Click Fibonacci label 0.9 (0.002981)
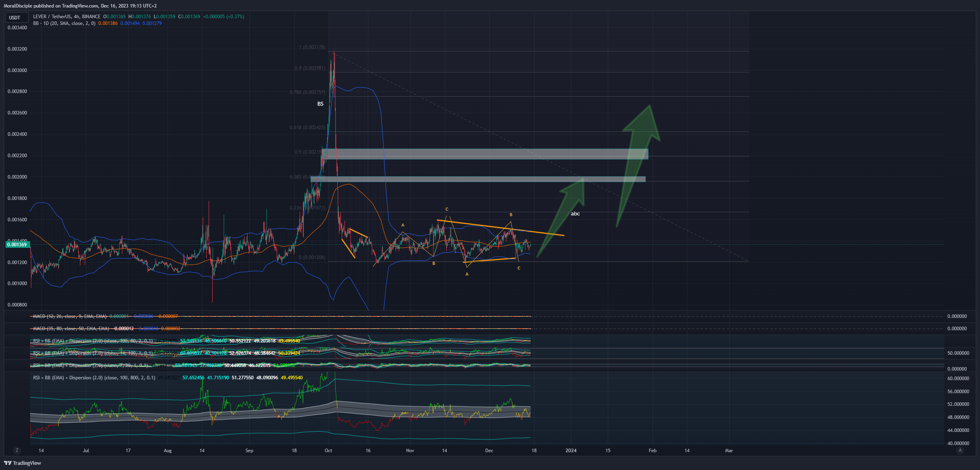 (310, 68)
